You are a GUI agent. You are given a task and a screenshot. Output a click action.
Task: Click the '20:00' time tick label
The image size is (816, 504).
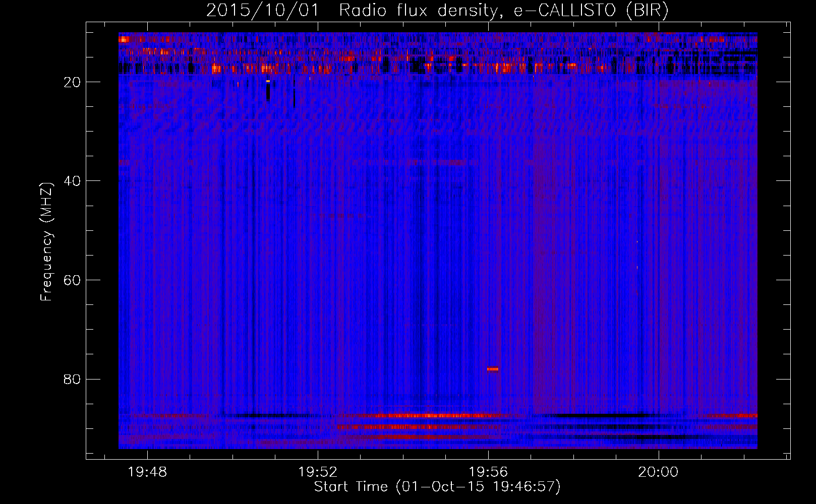[658, 472]
